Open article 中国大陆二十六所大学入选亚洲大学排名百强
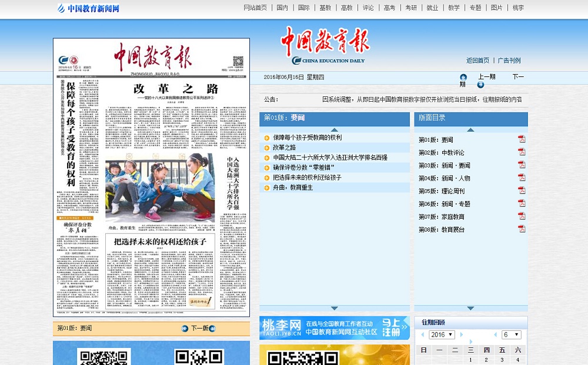 [x=330, y=158]
